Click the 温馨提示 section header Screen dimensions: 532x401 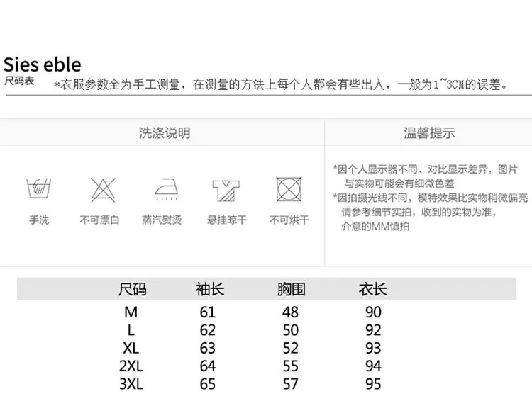429,133
